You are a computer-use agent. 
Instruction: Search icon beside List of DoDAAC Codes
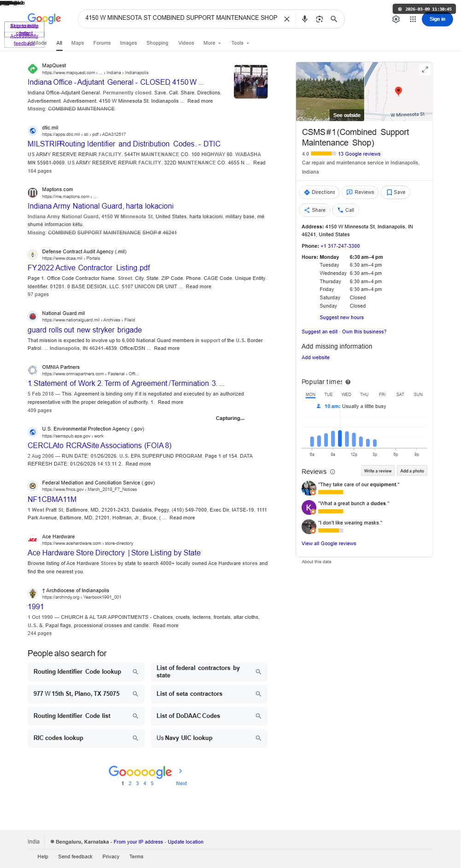click(x=258, y=716)
